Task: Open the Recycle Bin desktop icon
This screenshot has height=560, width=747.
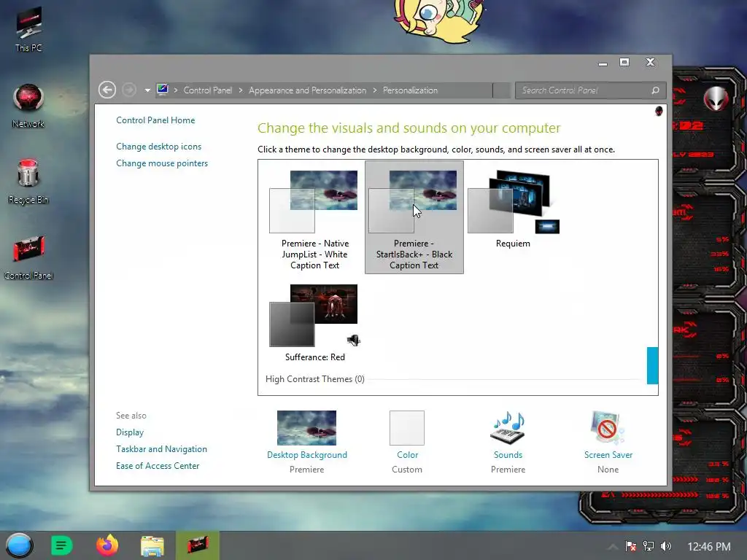Action: click(28, 181)
